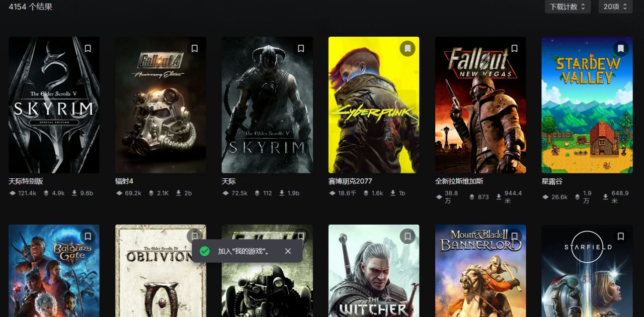Remove bookmark from Cyberpunk 2077 card
Screen dimensions: 644x317
[x=408, y=49]
